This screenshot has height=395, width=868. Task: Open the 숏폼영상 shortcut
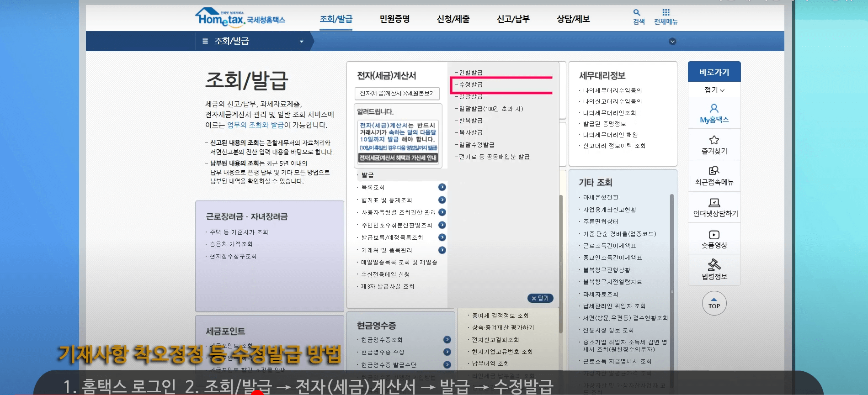714,239
